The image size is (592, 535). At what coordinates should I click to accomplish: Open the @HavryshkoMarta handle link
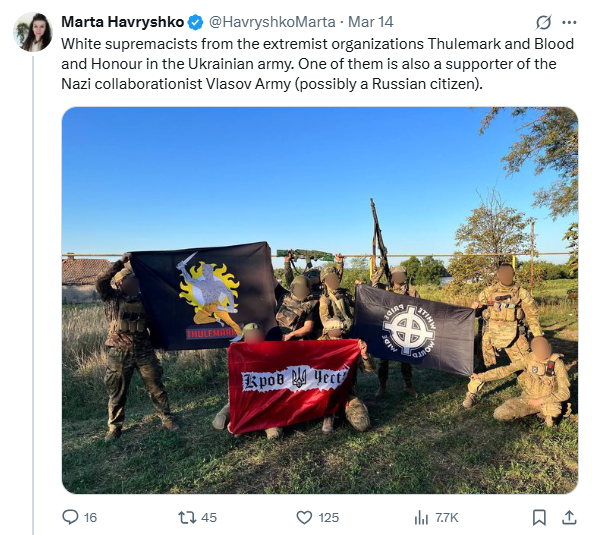pos(272,22)
